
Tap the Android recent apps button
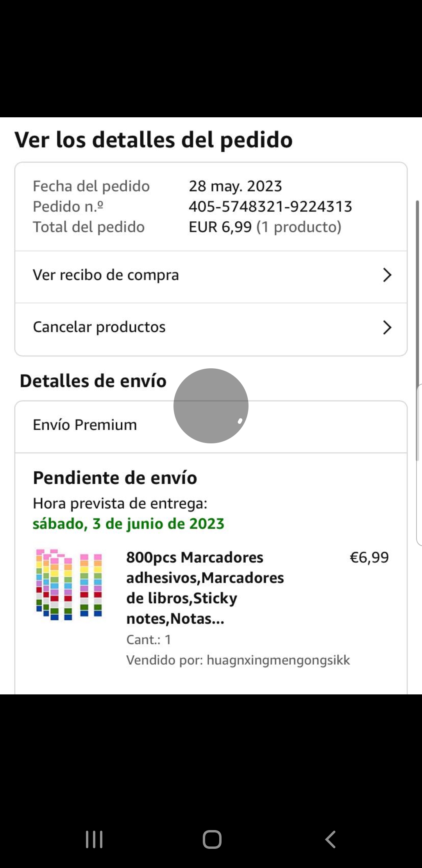94,839
